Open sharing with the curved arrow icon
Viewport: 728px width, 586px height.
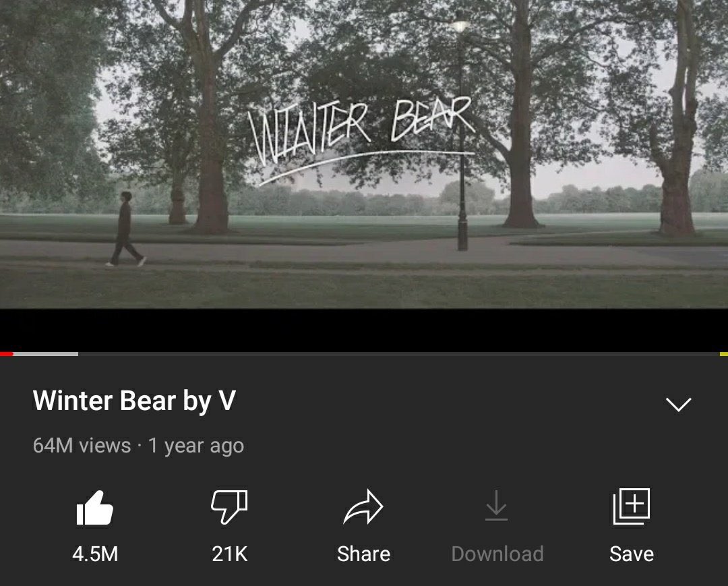(363, 506)
